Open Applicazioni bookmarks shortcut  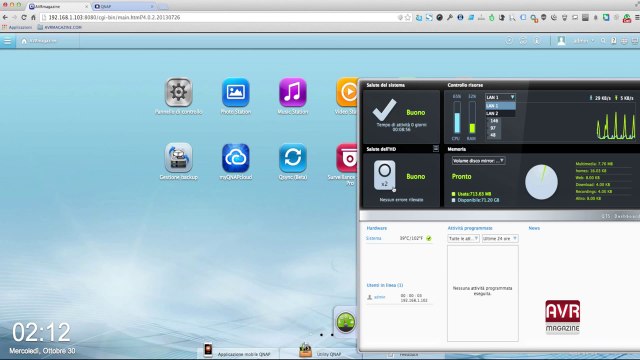[x=17, y=27]
